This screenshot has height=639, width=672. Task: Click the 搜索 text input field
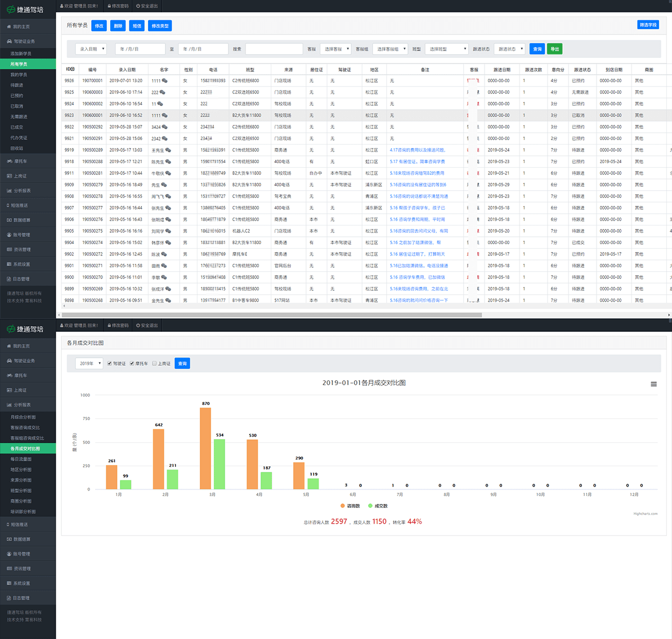click(x=274, y=49)
